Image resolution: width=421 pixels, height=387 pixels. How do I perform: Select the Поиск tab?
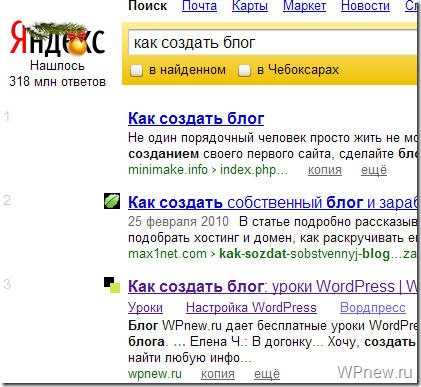(148, 6)
